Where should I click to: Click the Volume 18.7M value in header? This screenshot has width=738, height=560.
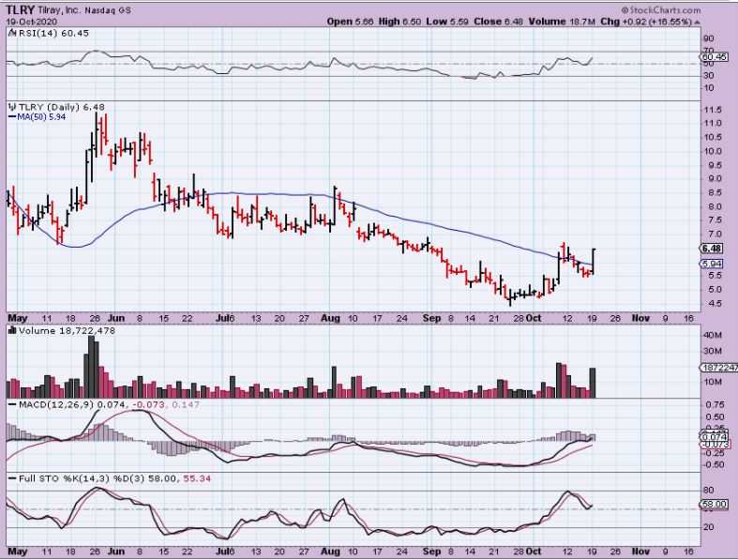tap(562, 22)
